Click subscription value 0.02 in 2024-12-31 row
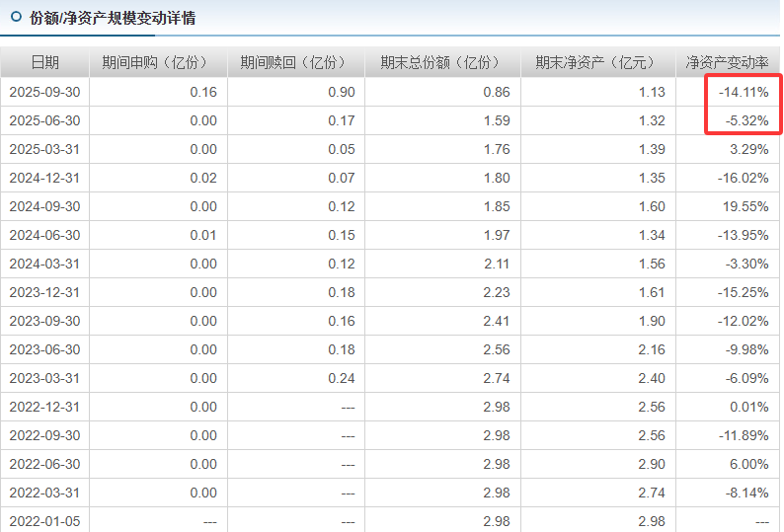The image size is (784, 532). [203, 178]
